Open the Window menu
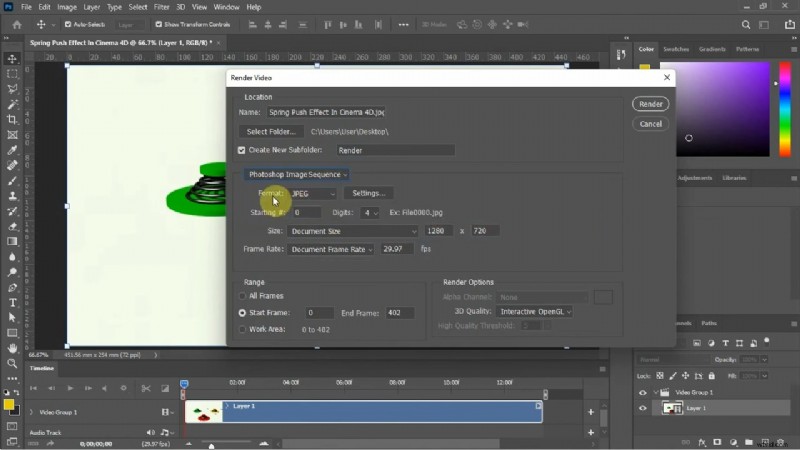 (x=226, y=7)
